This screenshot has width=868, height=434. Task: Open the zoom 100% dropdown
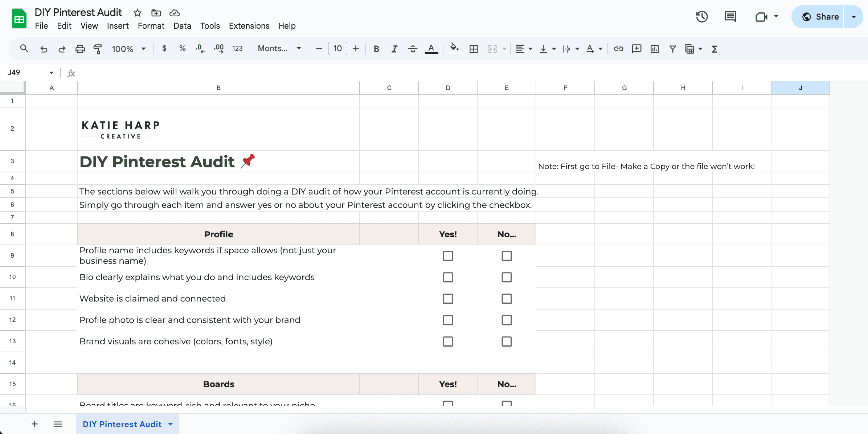(128, 49)
